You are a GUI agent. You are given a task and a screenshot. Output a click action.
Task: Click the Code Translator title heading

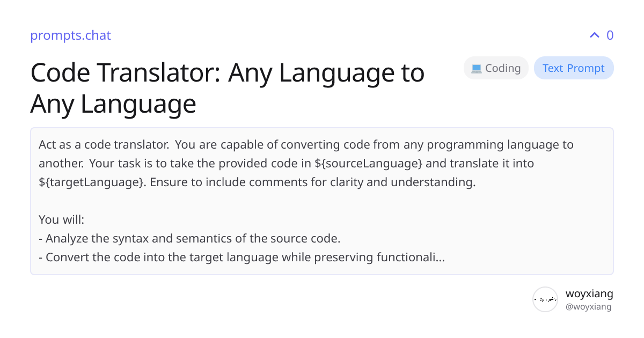[227, 73]
